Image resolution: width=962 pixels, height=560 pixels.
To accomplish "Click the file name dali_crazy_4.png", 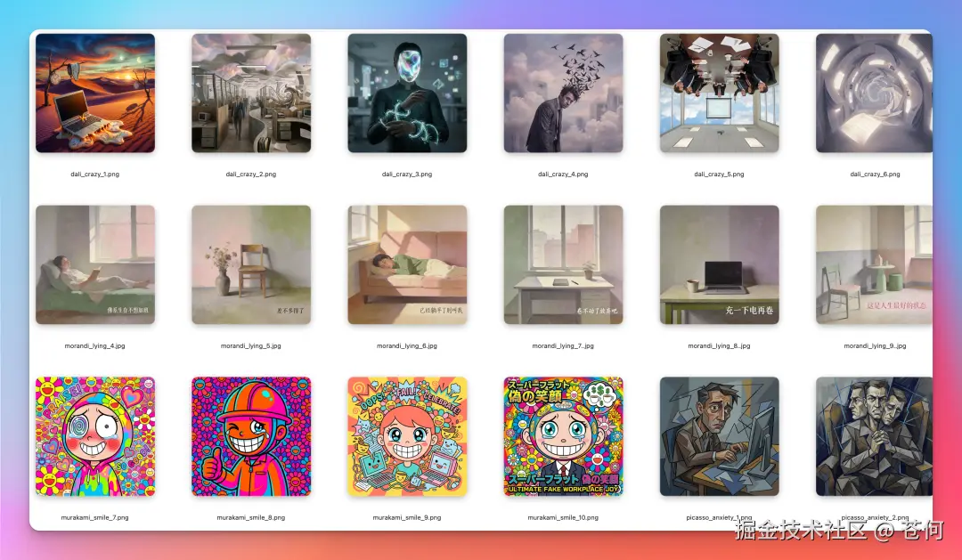I will [563, 174].
